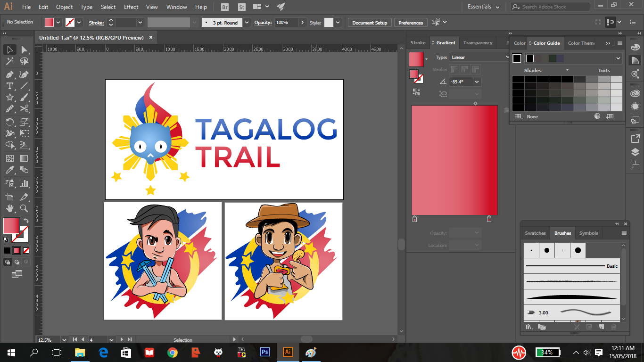Screen dimensions: 644x362
Task: Open Brush Libraries menu icon
Action: pyautogui.click(x=529, y=327)
